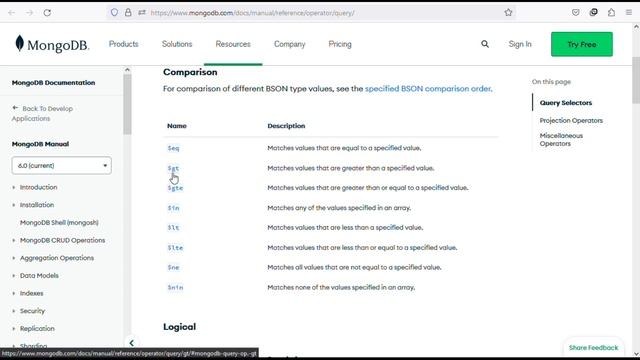640x360 pixels.
Task: Click the back arrow next to Back To Develop
Action: click(x=15, y=108)
